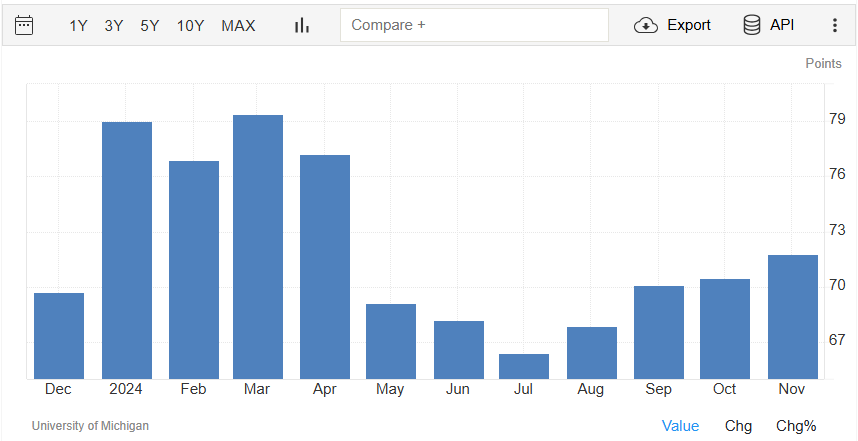Switch chart to Value view
This screenshot has width=858, height=441.
pos(680,426)
